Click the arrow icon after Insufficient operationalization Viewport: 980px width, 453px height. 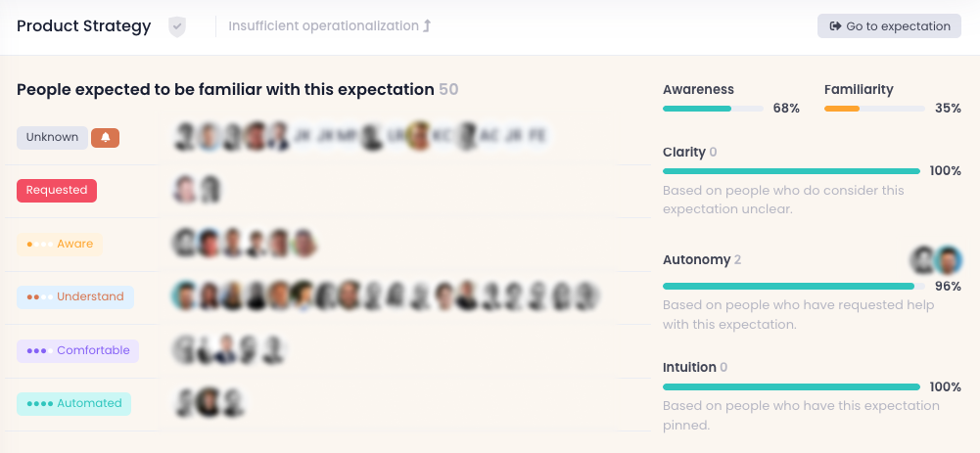point(427,26)
